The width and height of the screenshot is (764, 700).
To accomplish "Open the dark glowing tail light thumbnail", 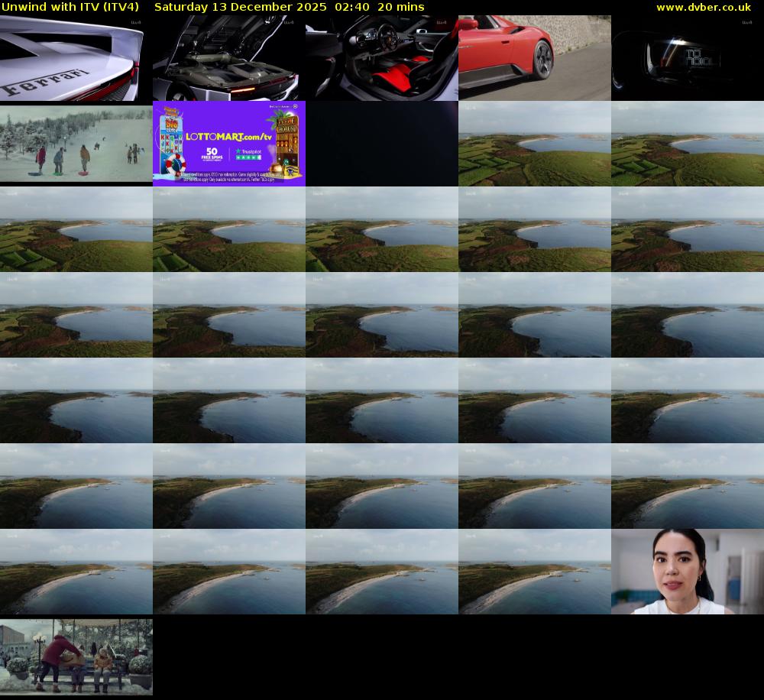I will pyautogui.click(x=688, y=58).
